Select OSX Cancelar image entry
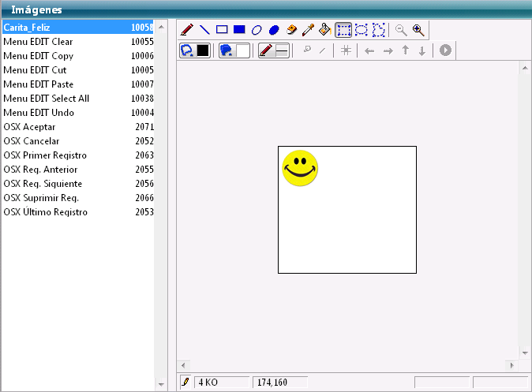Screen dimensions: 532x392 point(77,141)
